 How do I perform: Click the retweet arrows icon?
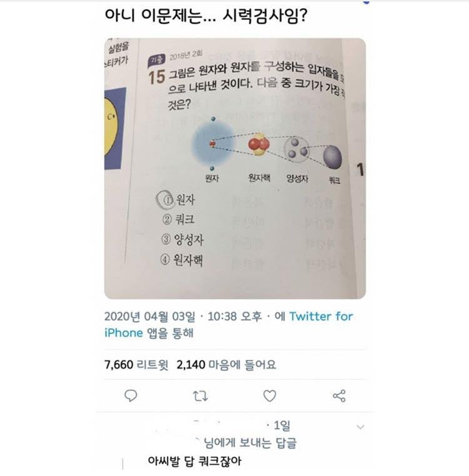[x=200, y=396]
